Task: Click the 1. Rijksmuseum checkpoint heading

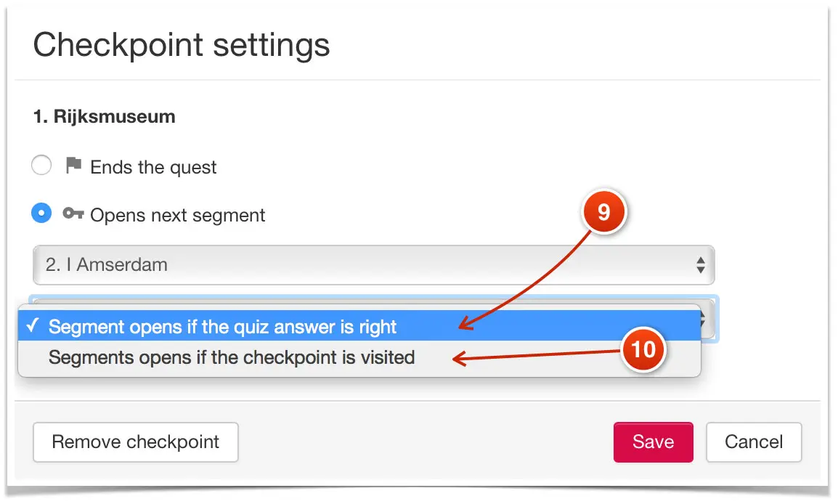Action: click(x=105, y=116)
